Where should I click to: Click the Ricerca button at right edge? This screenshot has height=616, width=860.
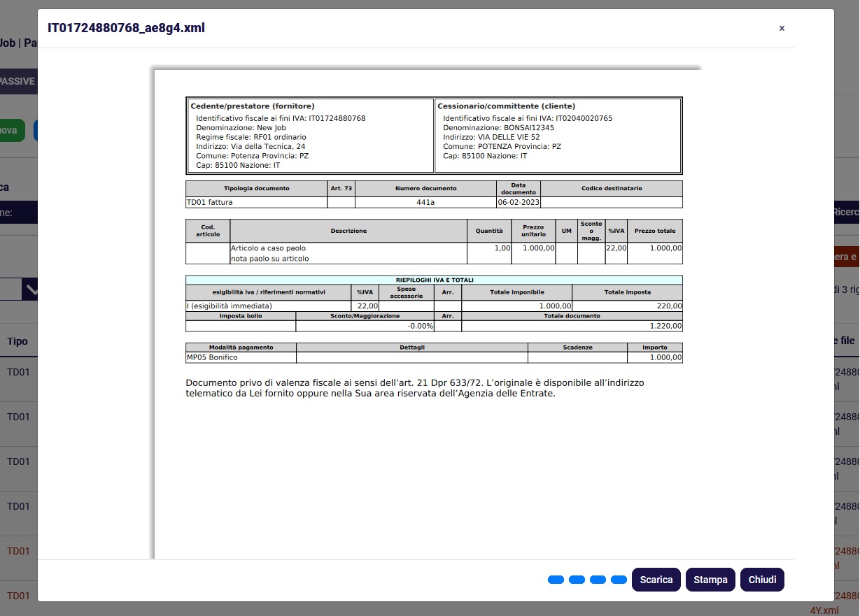(845, 212)
